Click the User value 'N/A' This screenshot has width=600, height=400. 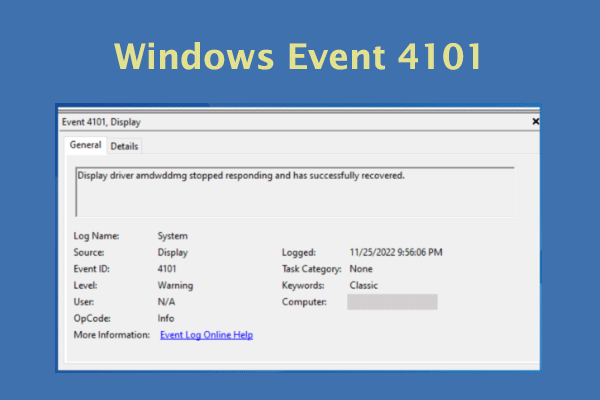pyautogui.click(x=167, y=301)
